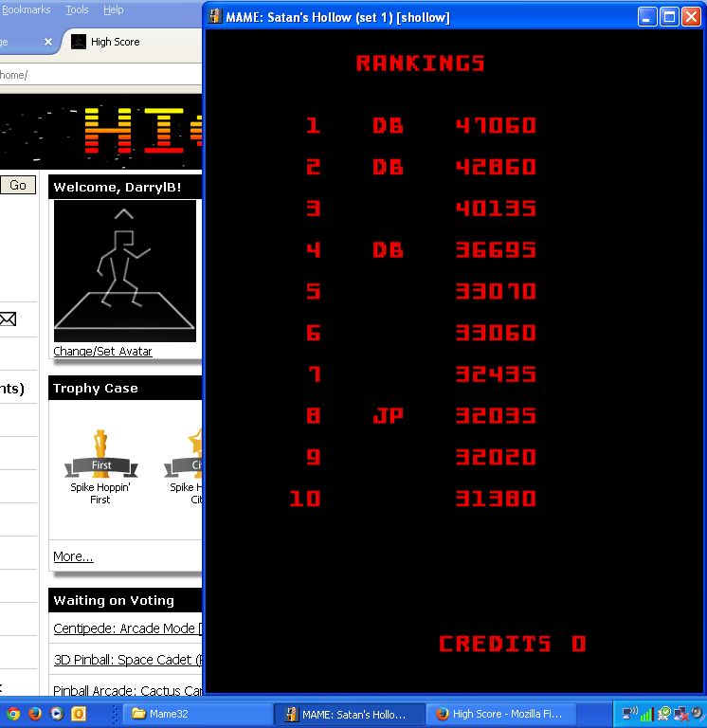Open the Tools menu in Firefox
The width and height of the screenshot is (707, 728).
tap(77, 9)
